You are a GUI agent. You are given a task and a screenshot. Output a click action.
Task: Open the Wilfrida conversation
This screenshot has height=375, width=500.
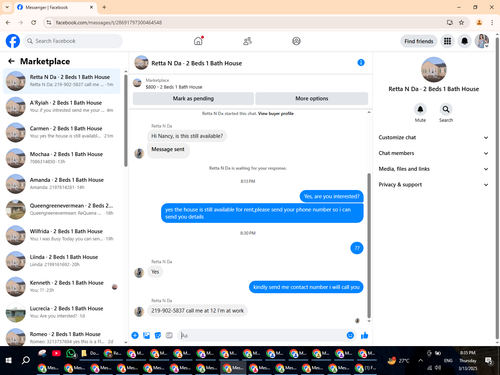pos(62,235)
